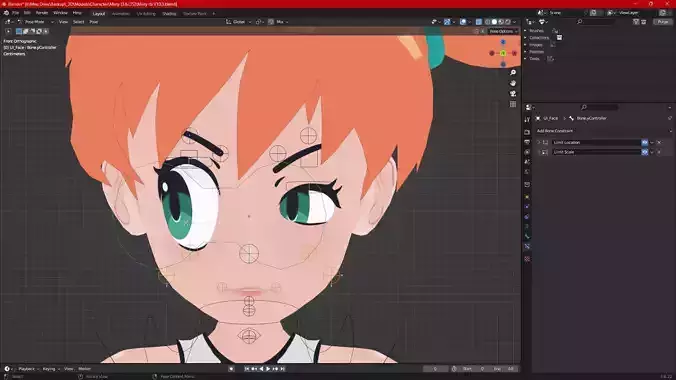Expand the Brushes row in outliner
Viewport: 676px width, 380px height.
(526, 31)
